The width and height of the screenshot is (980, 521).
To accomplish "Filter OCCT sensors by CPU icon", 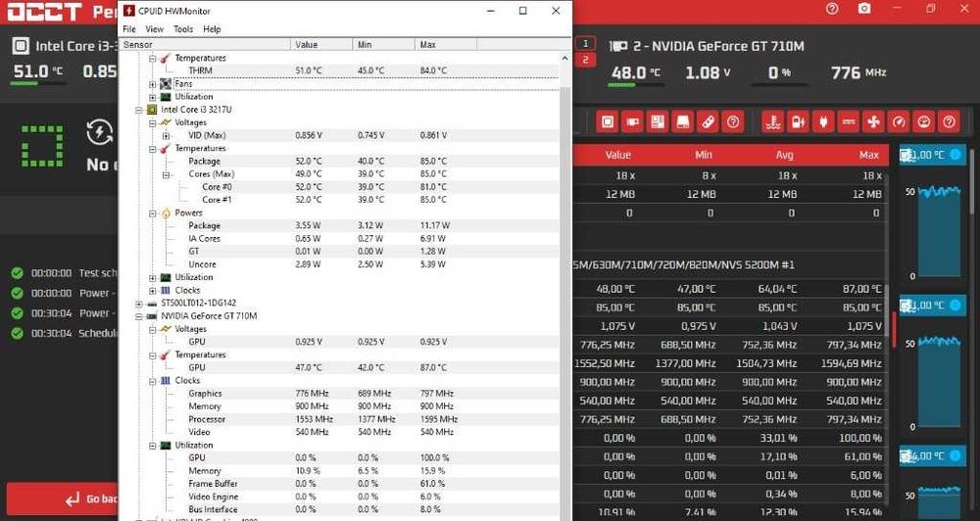I will tap(607, 121).
